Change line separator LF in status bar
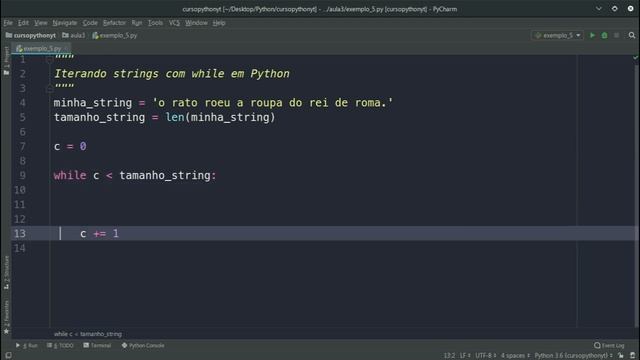640x360 pixels. (x=464, y=356)
